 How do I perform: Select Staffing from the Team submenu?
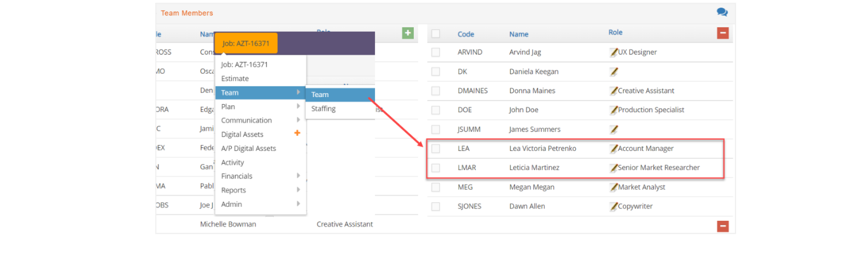point(323,109)
